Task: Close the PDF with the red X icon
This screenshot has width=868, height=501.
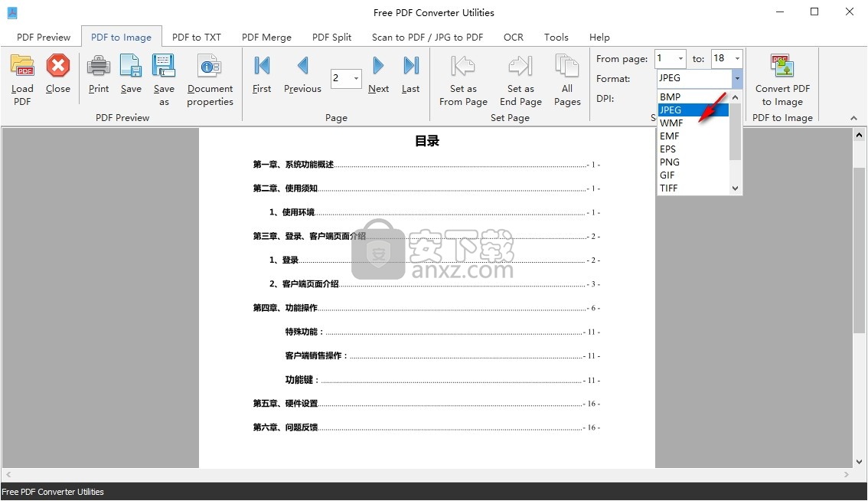Action: [57, 66]
